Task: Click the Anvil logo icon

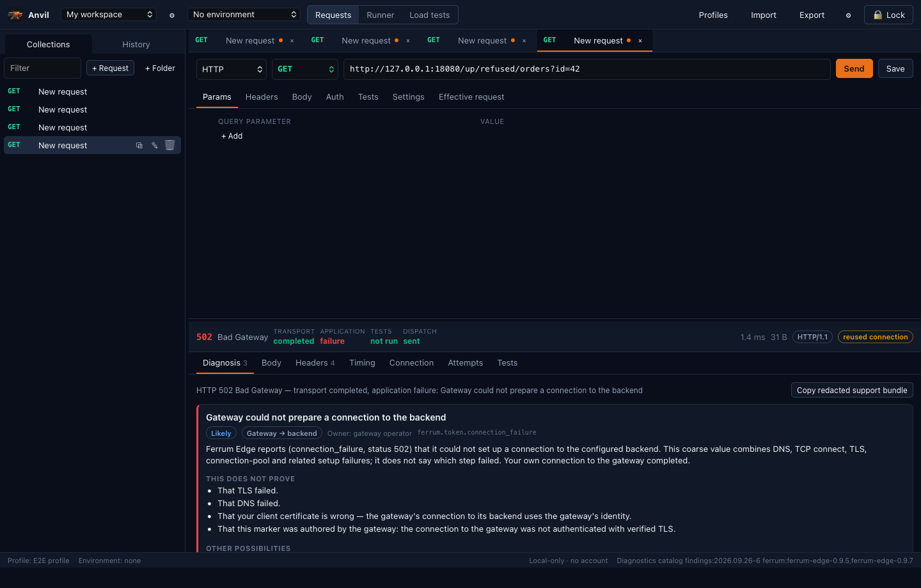Action: pos(15,15)
